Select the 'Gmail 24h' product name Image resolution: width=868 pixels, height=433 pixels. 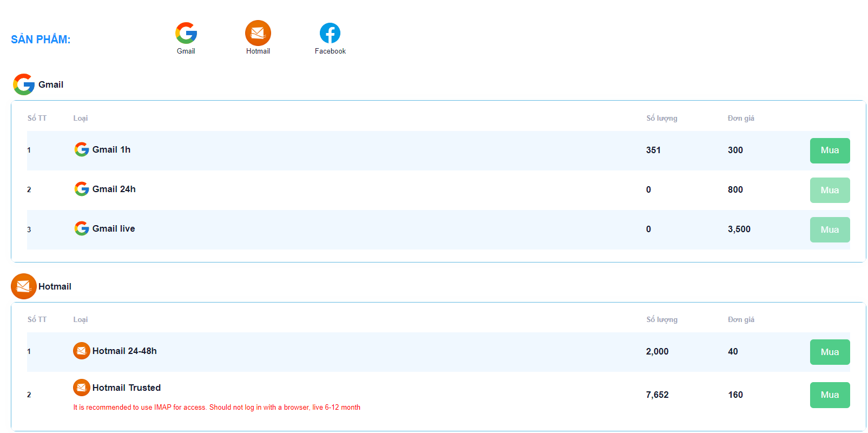(114, 189)
